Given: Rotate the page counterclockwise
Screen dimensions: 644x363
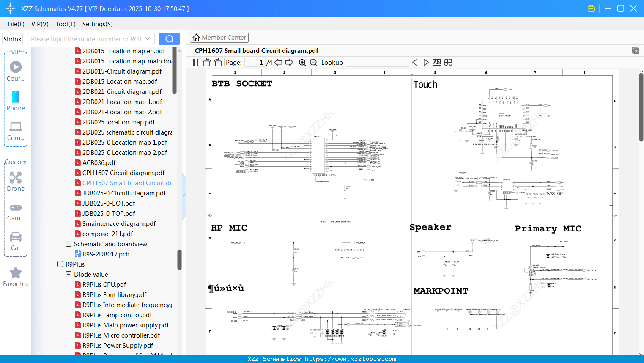Looking at the screenshot, I should (206, 63).
